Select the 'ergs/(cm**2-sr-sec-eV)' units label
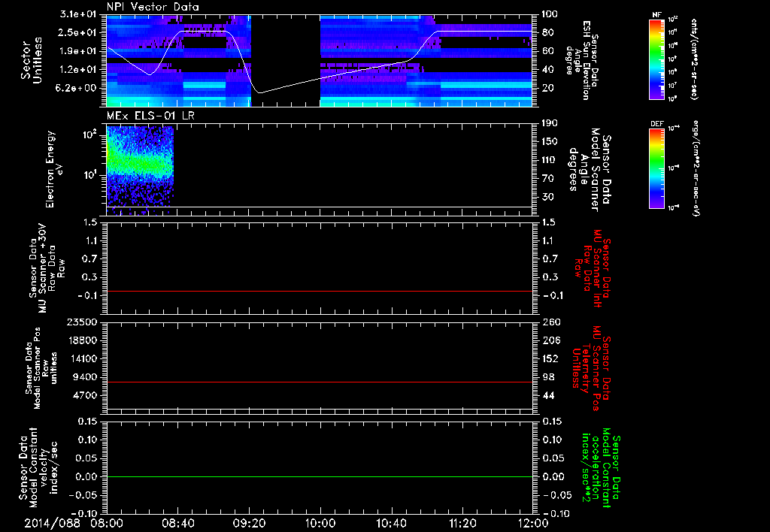Image resolution: width=770 pixels, height=532 pixels. coord(696,168)
